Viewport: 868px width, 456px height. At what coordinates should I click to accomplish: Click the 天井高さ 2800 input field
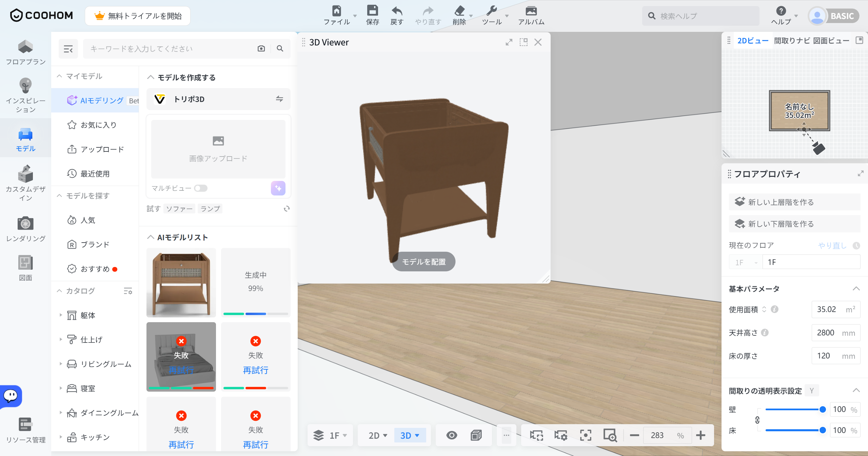coord(836,333)
